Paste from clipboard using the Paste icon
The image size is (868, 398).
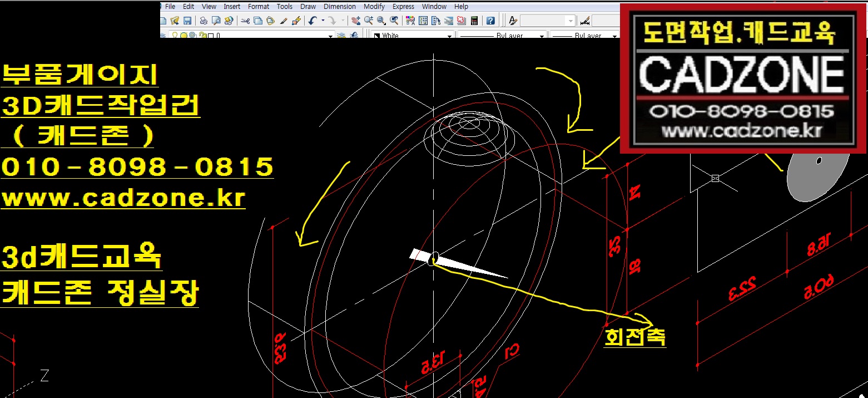pos(271,21)
